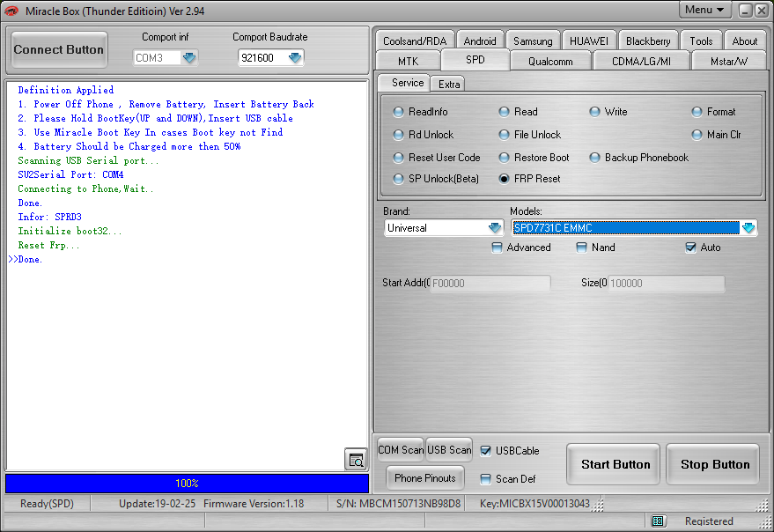Open the Samsung tab
Image resolution: width=774 pixels, height=532 pixels.
(533, 41)
